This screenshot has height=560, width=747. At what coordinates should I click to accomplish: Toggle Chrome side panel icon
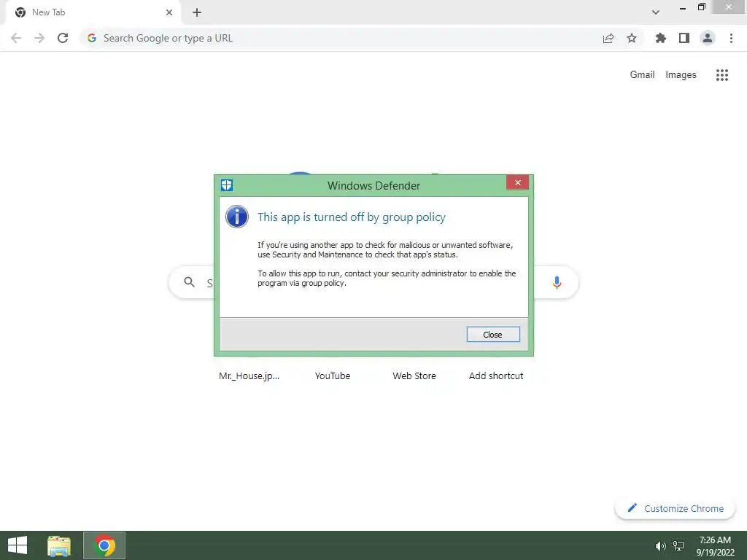pyautogui.click(x=684, y=38)
